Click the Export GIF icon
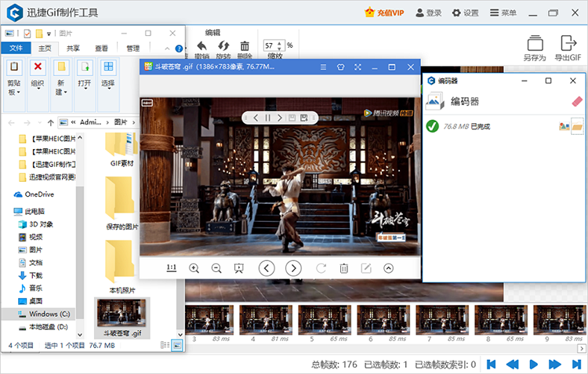 [x=568, y=49]
